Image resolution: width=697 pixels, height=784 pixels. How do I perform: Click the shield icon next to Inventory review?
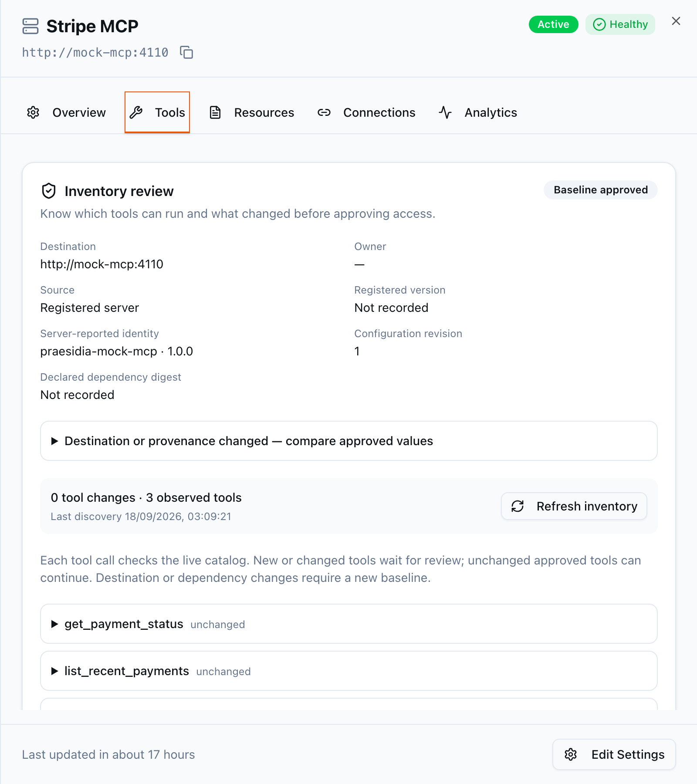coord(49,191)
